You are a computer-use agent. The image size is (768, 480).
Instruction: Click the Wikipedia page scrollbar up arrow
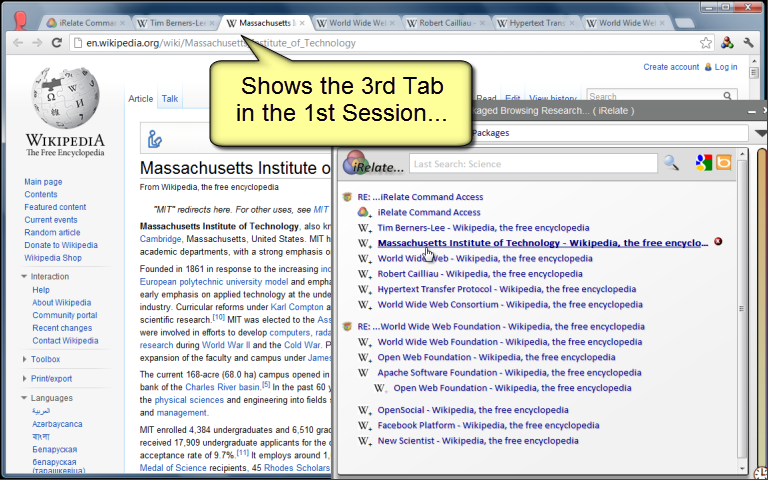tap(753, 63)
